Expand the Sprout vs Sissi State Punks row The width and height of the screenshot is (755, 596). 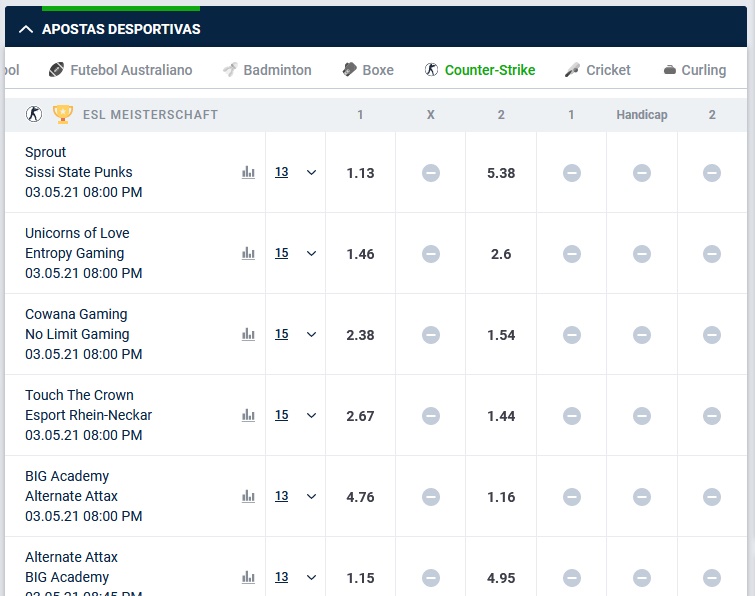pos(312,172)
